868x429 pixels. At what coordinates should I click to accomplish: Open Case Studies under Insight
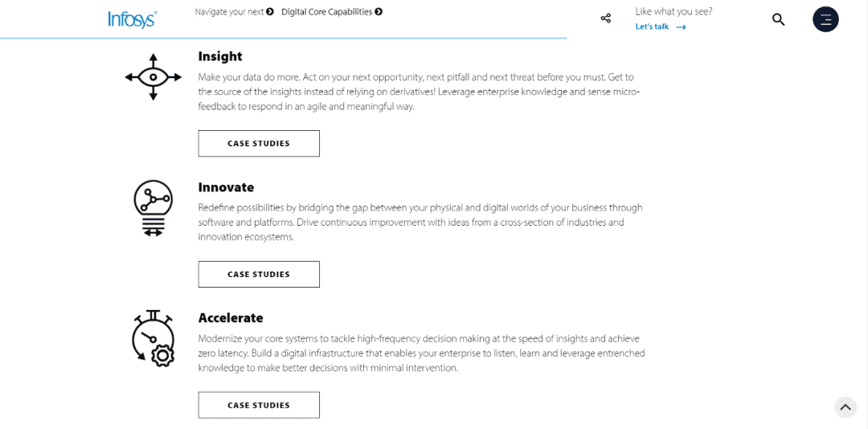(x=259, y=143)
